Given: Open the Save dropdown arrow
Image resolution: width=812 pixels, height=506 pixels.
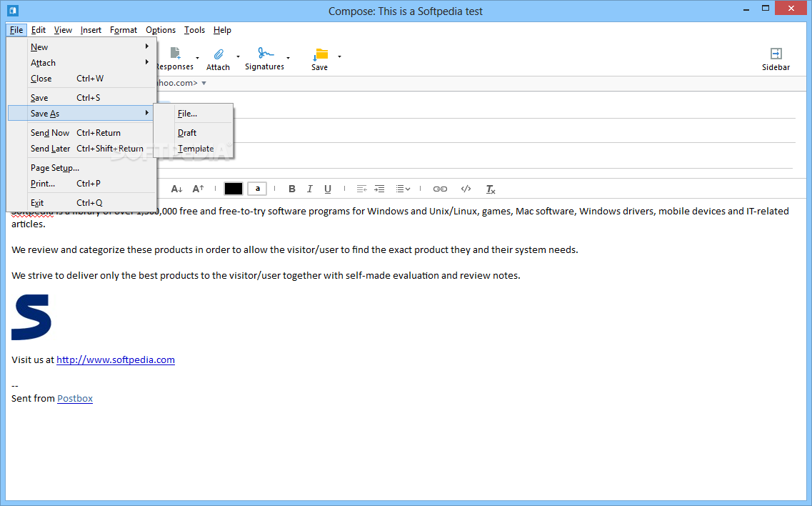Looking at the screenshot, I should tap(339, 56).
